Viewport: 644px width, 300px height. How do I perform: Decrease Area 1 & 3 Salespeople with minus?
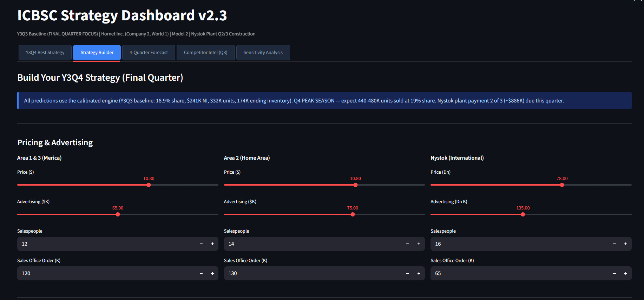[201, 244]
